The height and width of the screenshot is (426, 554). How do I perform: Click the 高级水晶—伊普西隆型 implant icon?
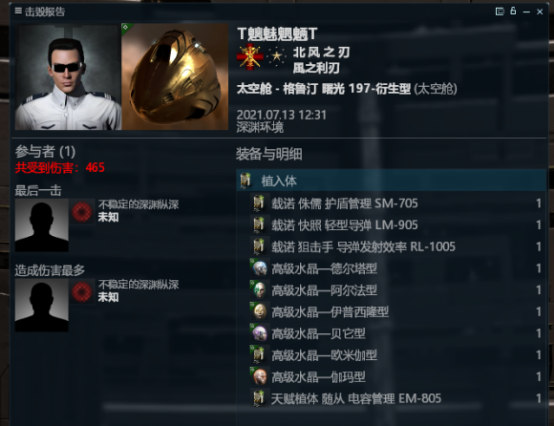[260, 312]
